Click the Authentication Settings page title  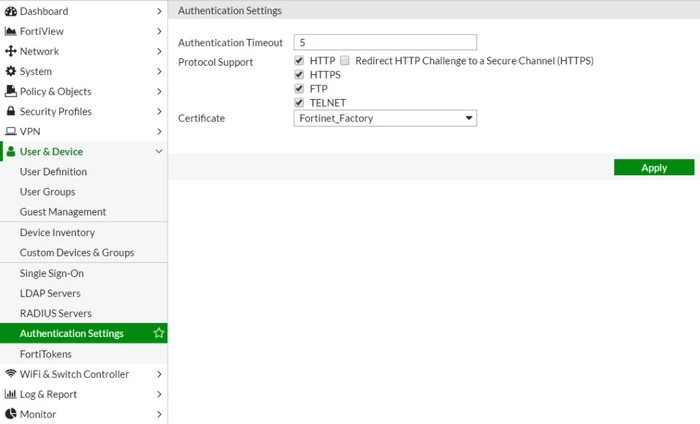pyautogui.click(x=230, y=11)
